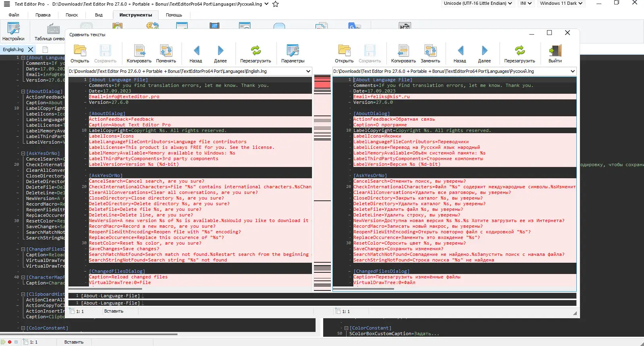Open compare Параметры settings
The image size is (644, 346).
(x=293, y=54)
